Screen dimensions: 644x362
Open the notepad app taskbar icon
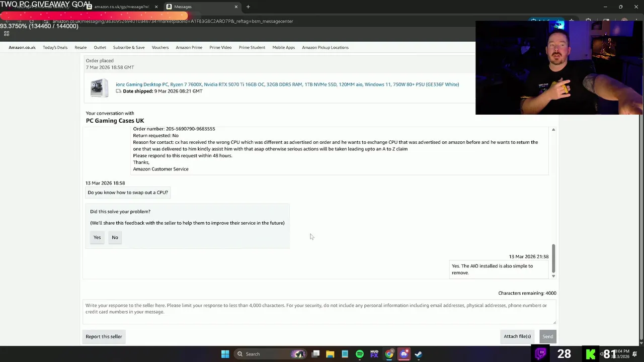345,354
